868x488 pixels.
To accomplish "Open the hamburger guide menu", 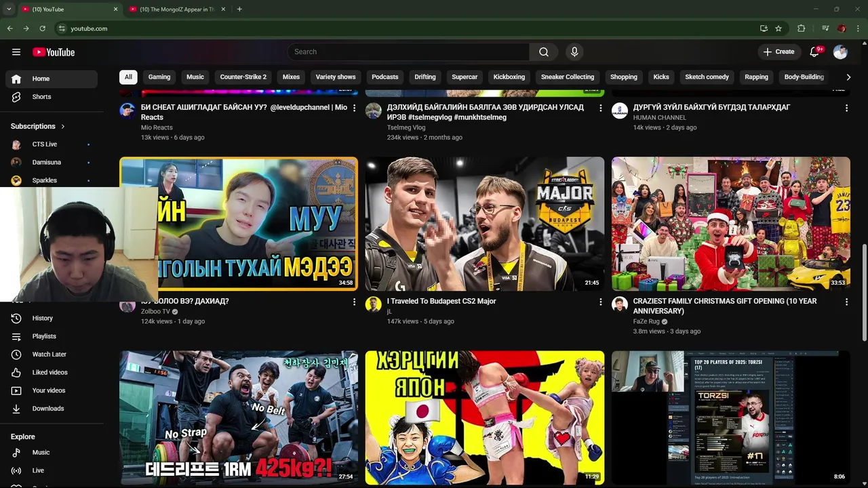I will [x=16, y=52].
